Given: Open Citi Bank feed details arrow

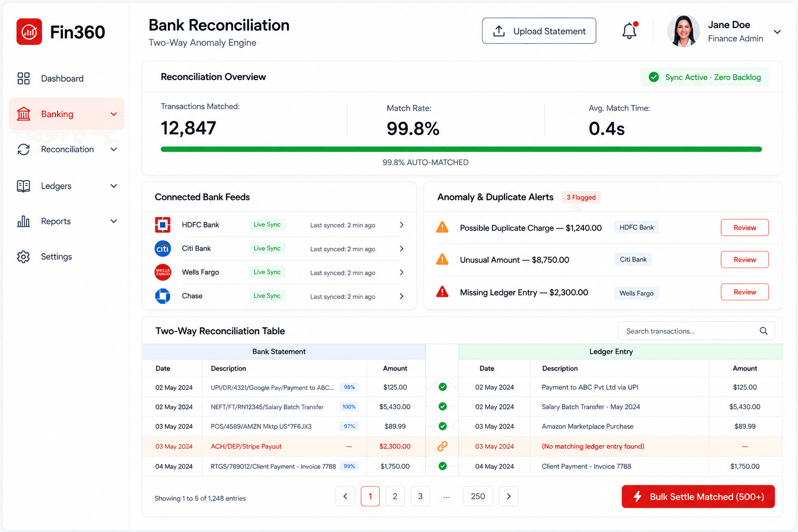Looking at the screenshot, I should click(402, 249).
